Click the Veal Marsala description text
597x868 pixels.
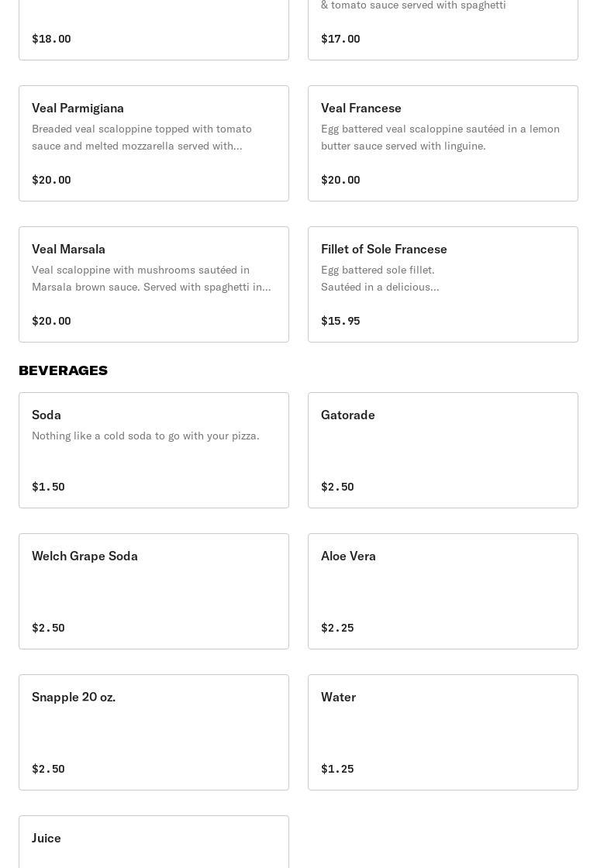pos(151,278)
